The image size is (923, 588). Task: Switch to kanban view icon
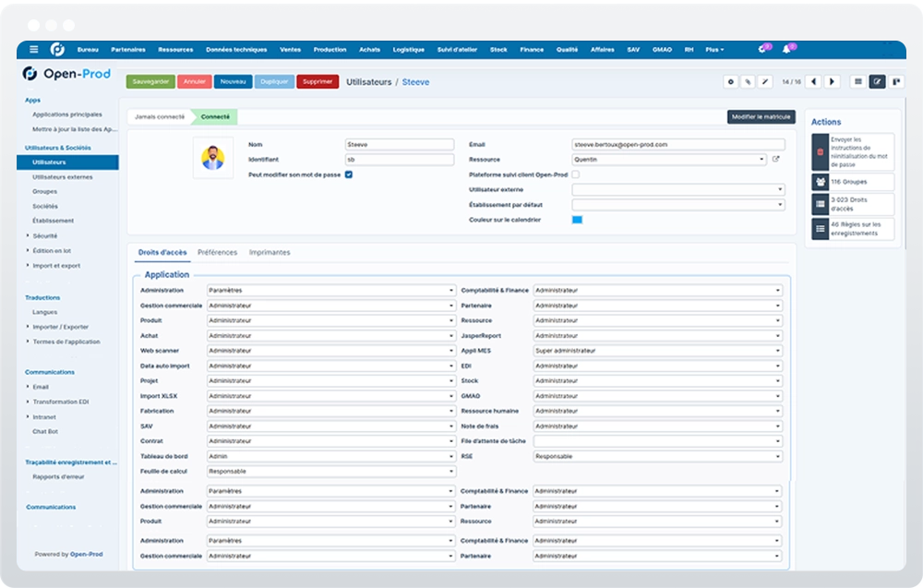896,82
